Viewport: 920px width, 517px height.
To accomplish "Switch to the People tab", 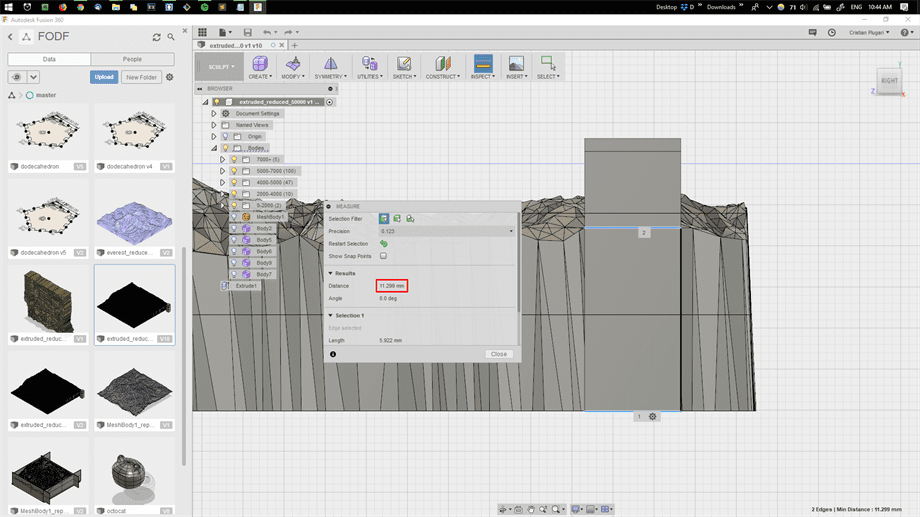I will pos(133,59).
